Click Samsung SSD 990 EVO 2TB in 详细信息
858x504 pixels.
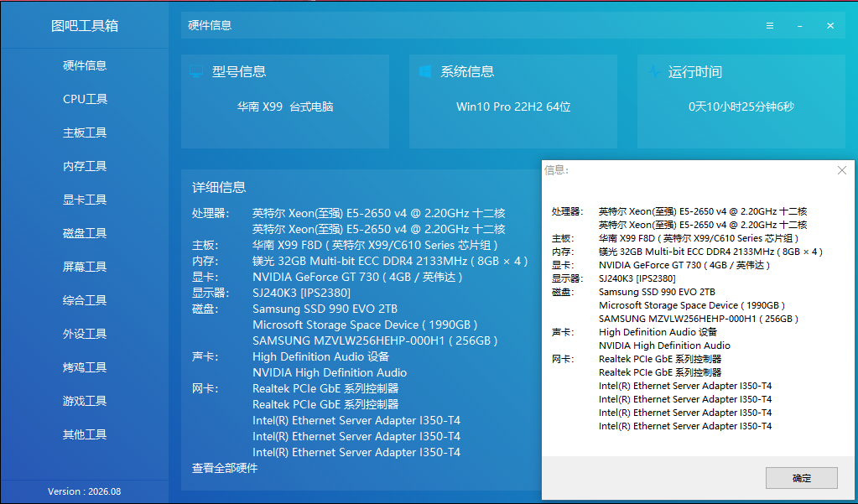[325, 309]
